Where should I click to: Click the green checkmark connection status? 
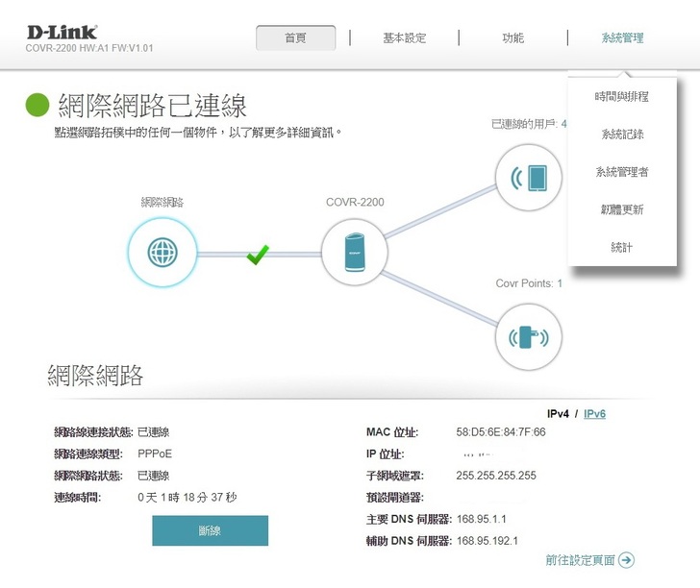(257, 255)
